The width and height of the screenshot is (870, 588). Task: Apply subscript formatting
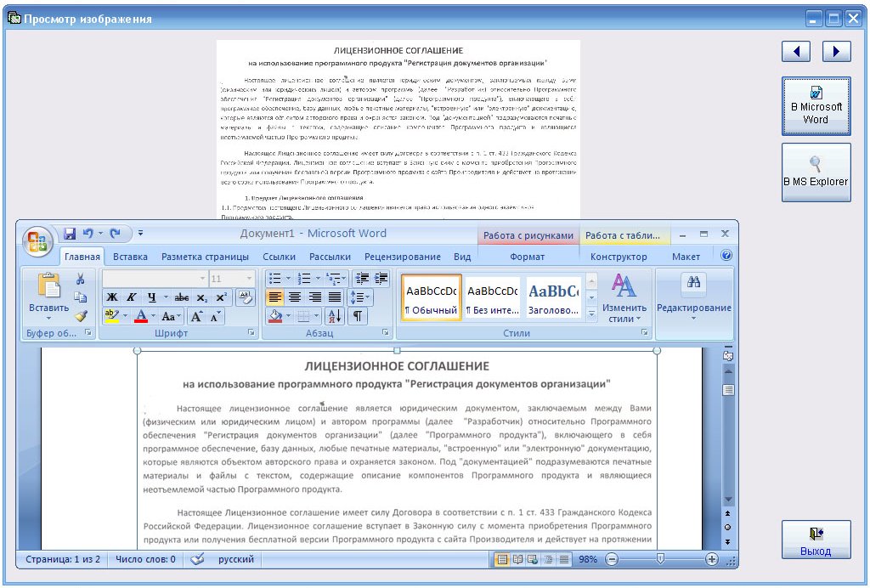point(202,298)
